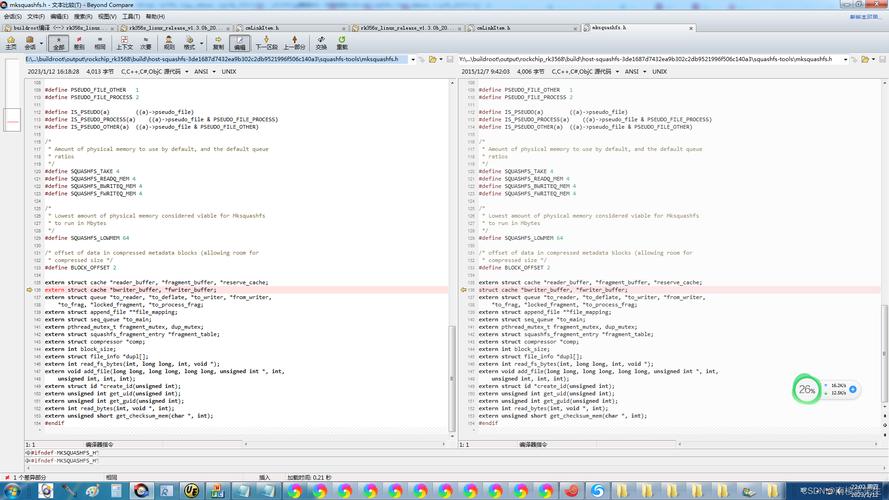Open the 规则 (Rules) referee icon
The image size is (889, 500).
tap(169, 43)
